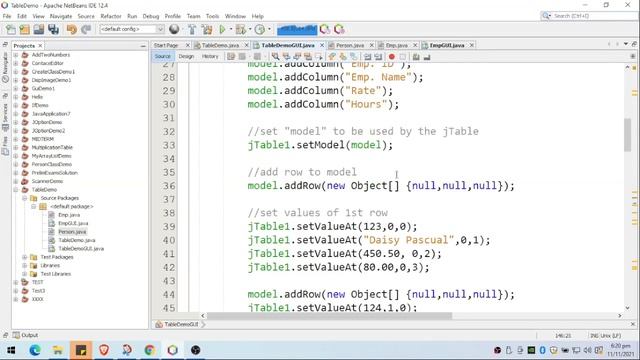Open the Debug Project dropdown arrow
The width and height of the screenshot is (640, 360).
click(x=250, y=29)
